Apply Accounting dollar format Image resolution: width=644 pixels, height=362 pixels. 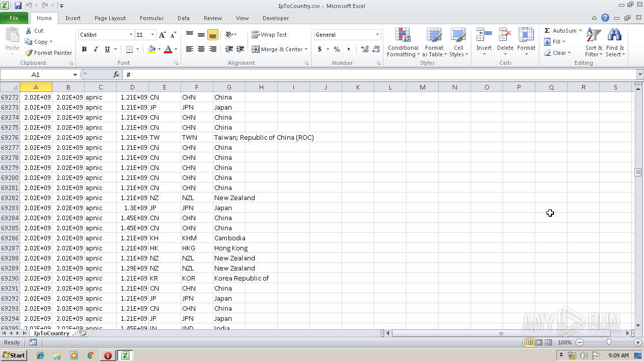point(319,49)
